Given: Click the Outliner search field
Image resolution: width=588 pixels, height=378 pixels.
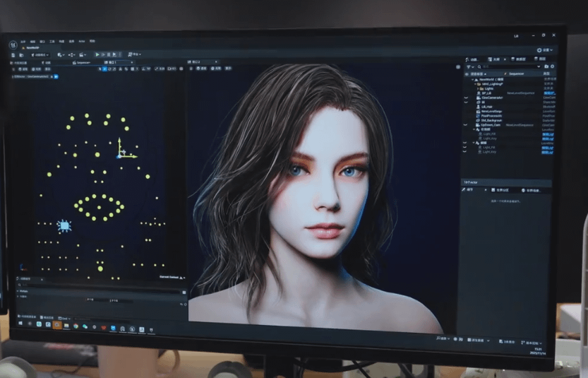Looking at the screenshot, I should coord(510,67).
